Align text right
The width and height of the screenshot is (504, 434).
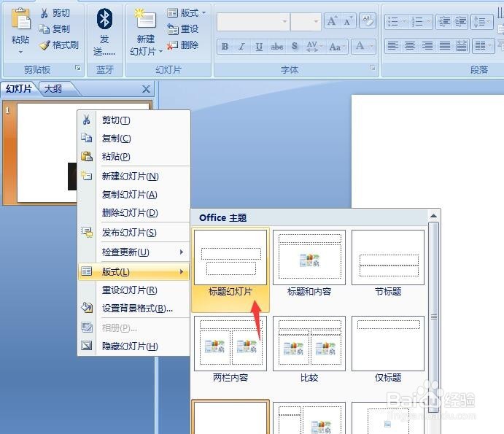[x=427, y=46]
